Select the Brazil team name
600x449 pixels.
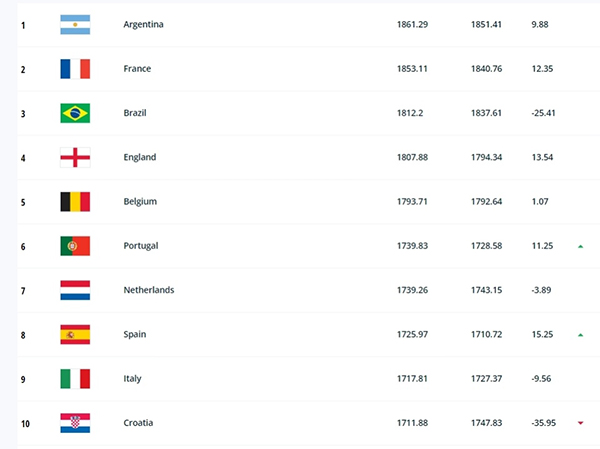click(x=135, y=113)
